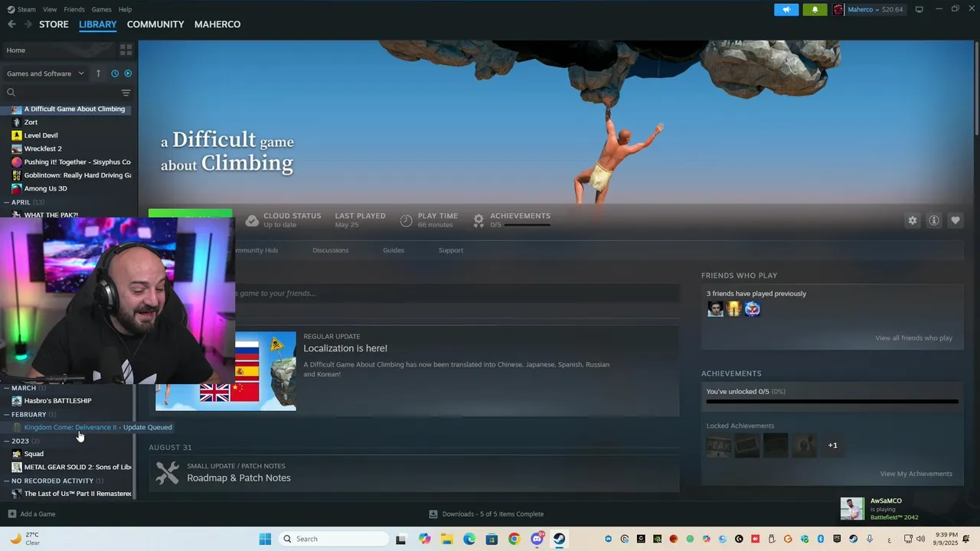980x551 pixels.
Task: Open the Discussions tab
Action: tap(331, 250)
